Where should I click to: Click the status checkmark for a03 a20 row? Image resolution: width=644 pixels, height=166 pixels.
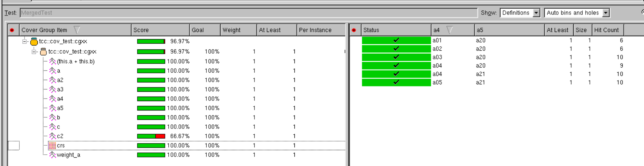click(396, 57)
